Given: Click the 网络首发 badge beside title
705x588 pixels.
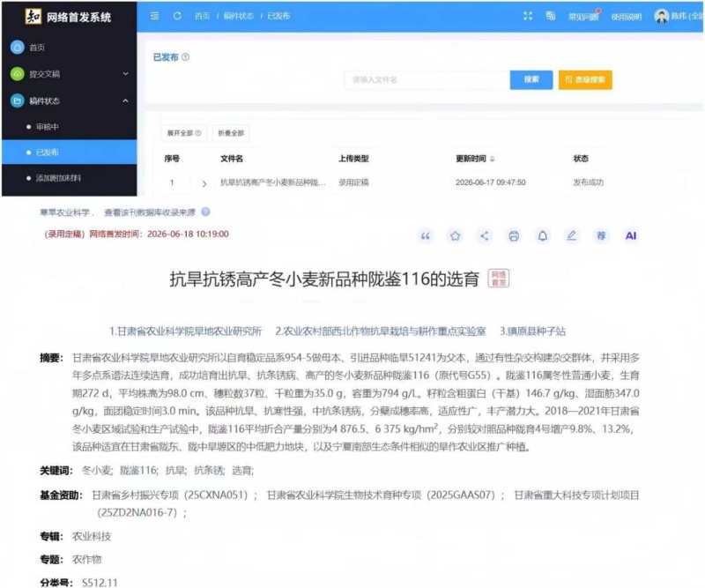Looking at the screenshot, I should coord(499,279).
